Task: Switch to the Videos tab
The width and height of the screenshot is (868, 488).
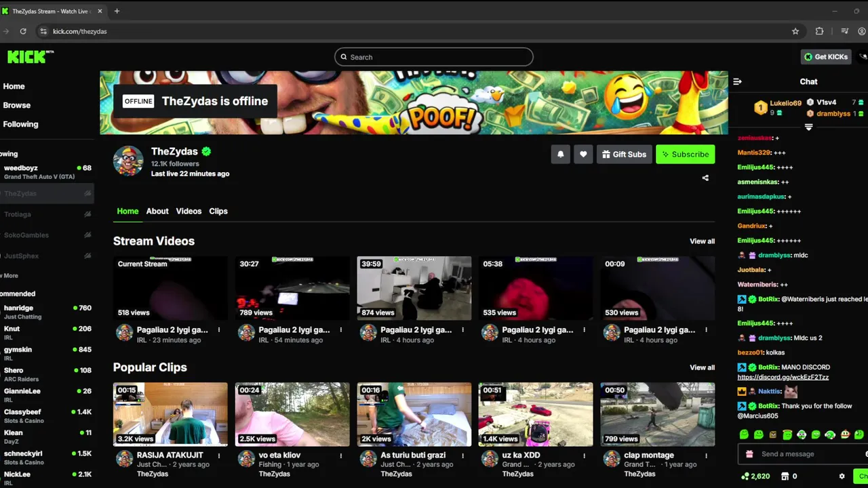Action: coord(189,211)
